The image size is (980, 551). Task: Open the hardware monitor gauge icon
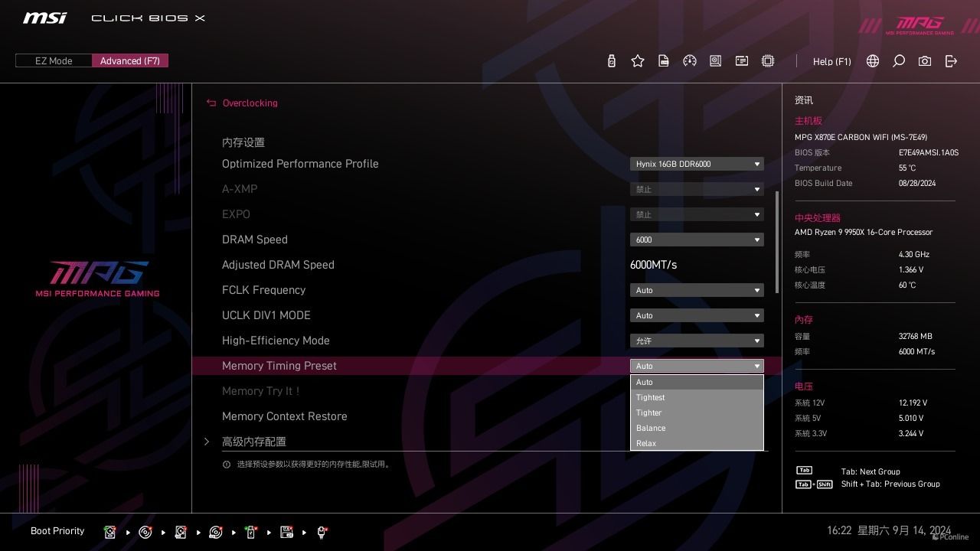point(690,61)
